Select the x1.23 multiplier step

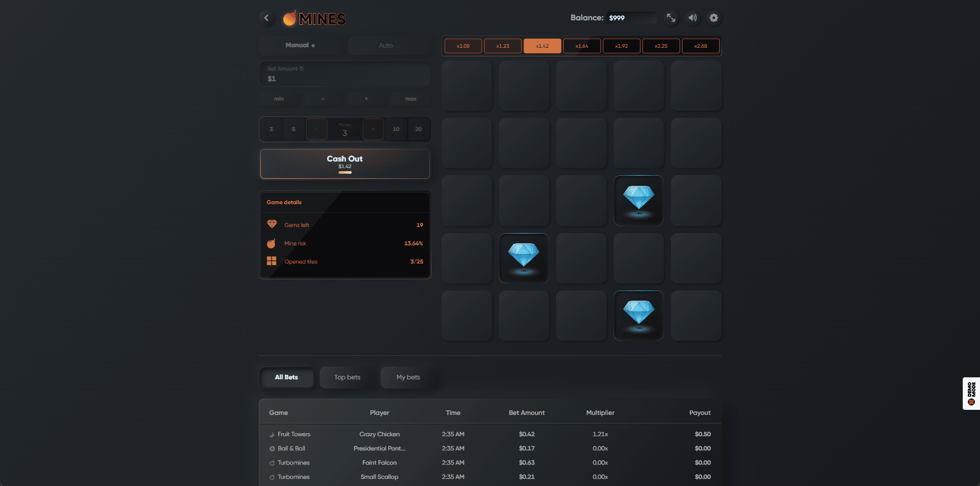[x=502, y=46]
